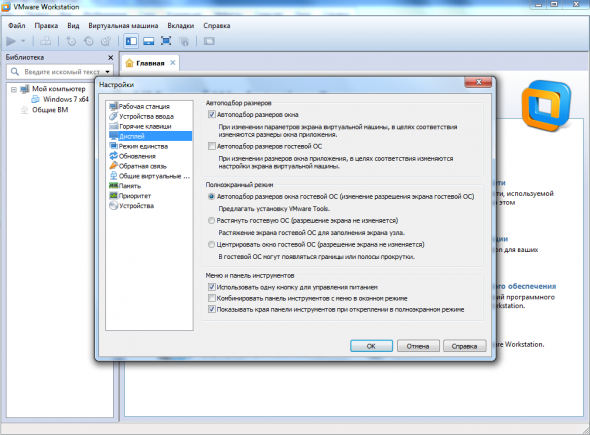Open the Справка menu
590x435 pixels.
click(217, 26)
